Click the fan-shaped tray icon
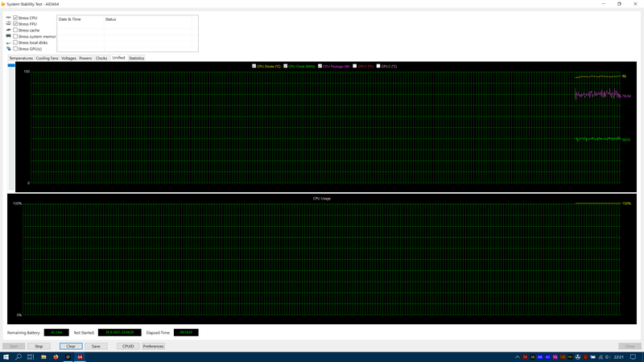Image resolution: width=644 pixels, height=362 pixels. [578, 357]
